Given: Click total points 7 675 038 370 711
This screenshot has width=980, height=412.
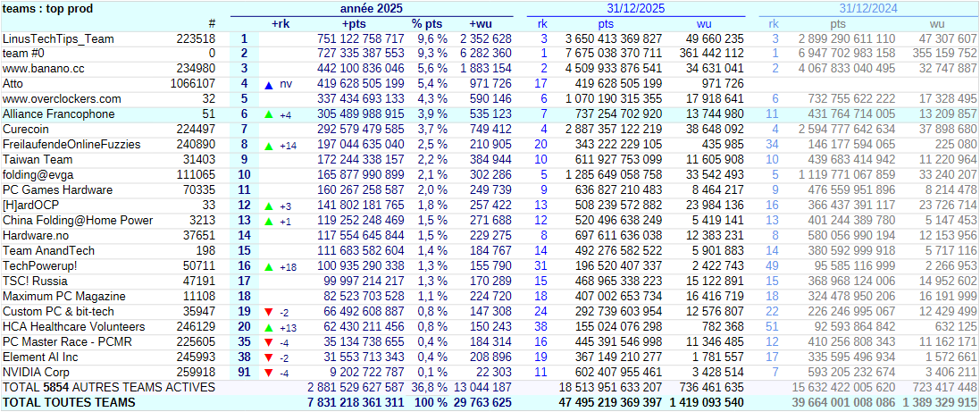Looking at the screenshot, I should pyautogui.click(x=613, y=54).
